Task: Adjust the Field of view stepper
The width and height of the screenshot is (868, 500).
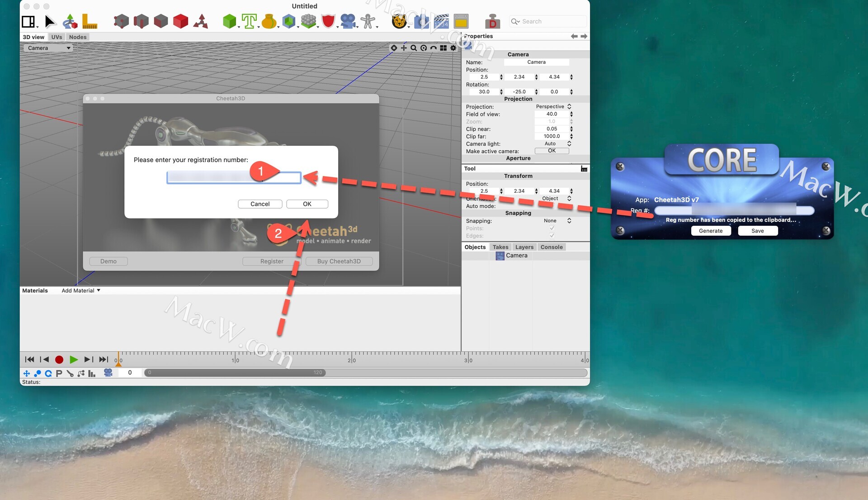Action: tap(571, 114)
